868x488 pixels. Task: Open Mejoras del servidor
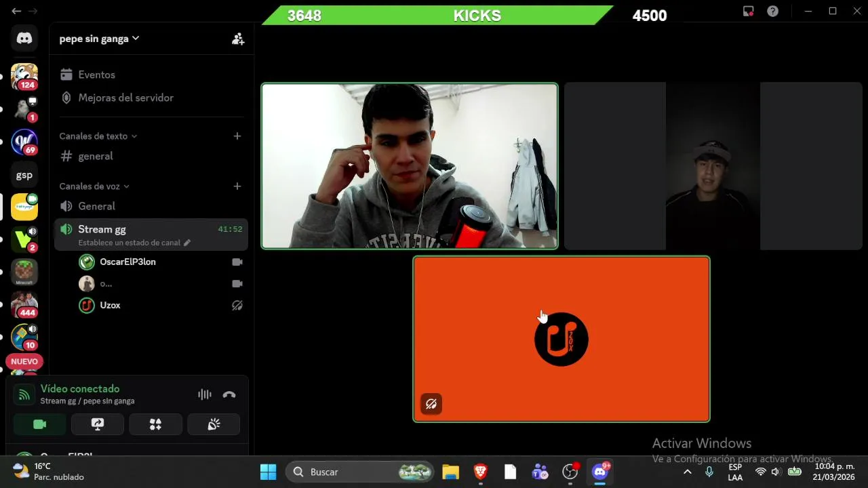[151, 98]
